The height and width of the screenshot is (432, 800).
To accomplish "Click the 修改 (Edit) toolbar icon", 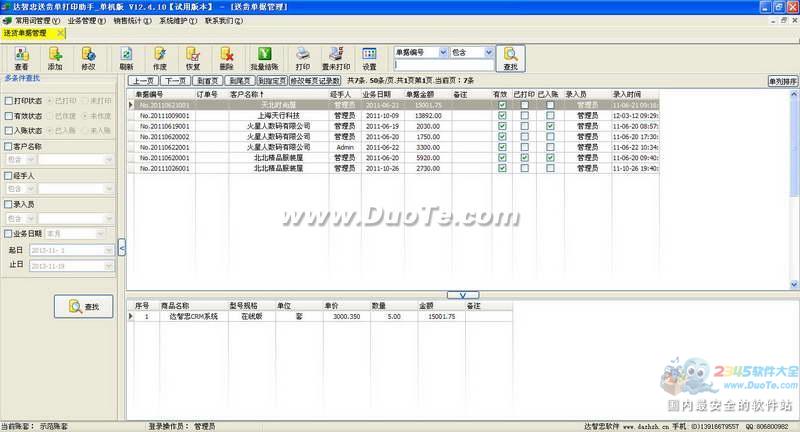I will [x=88, y=56].
